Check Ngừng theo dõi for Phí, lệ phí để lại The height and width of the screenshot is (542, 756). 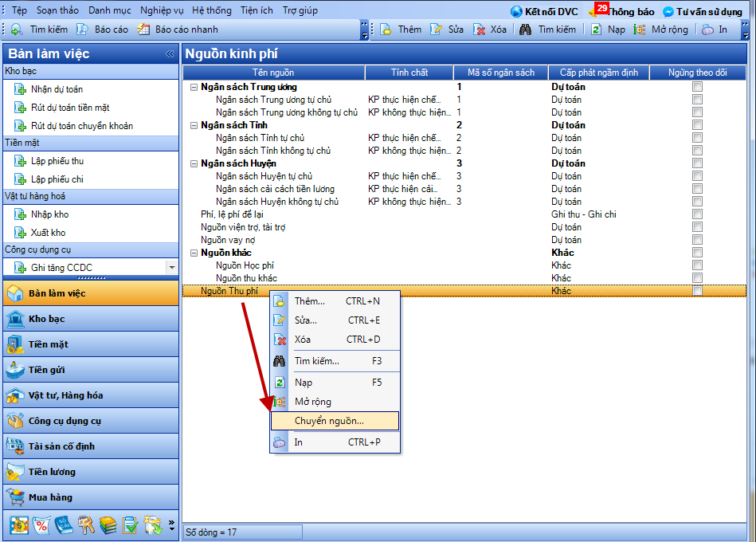point(697,214)
